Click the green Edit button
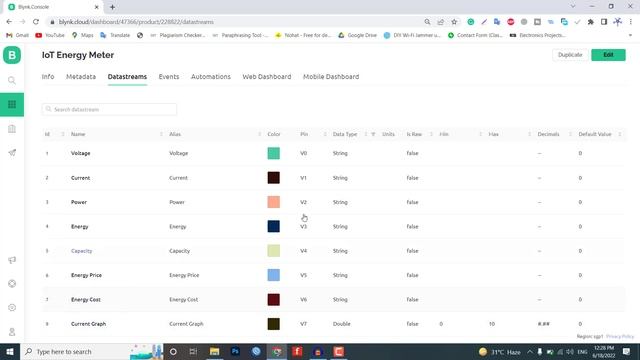The height and width of the screenshot is (360, 640). point(608,55)
